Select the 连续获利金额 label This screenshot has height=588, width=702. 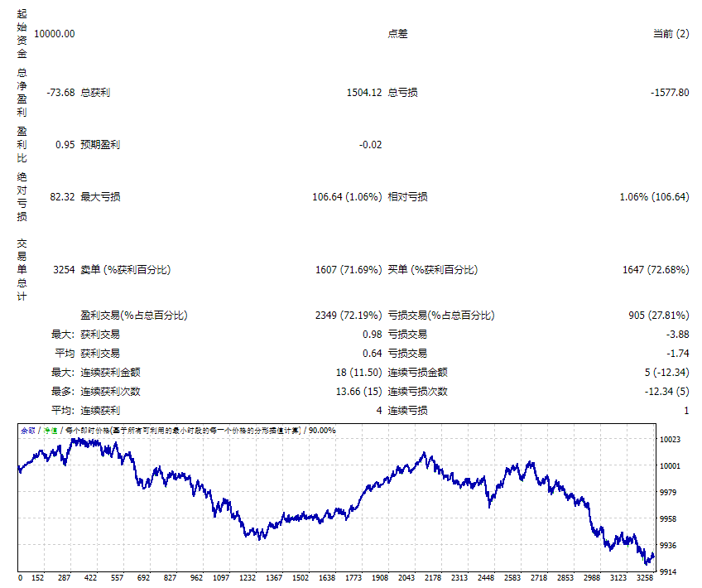click(110, 373)
